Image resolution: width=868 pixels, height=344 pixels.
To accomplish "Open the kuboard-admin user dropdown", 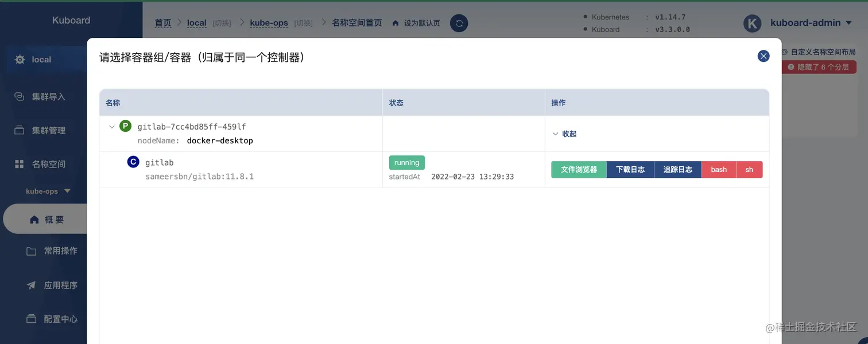I will click(x=811, y=23).
